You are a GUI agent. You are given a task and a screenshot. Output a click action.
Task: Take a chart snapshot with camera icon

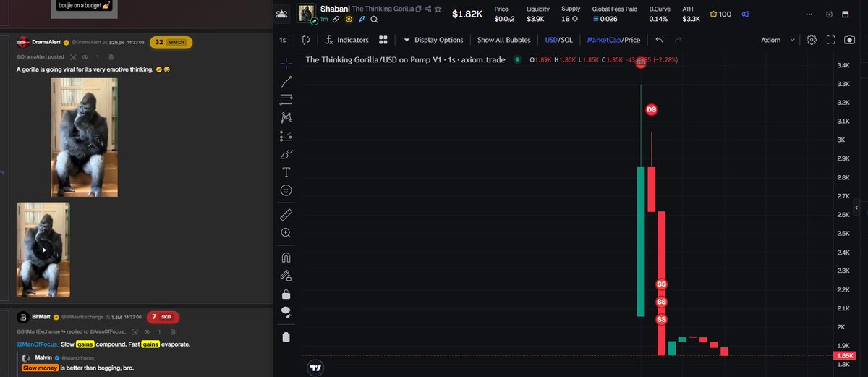click(x=850, y=40)
